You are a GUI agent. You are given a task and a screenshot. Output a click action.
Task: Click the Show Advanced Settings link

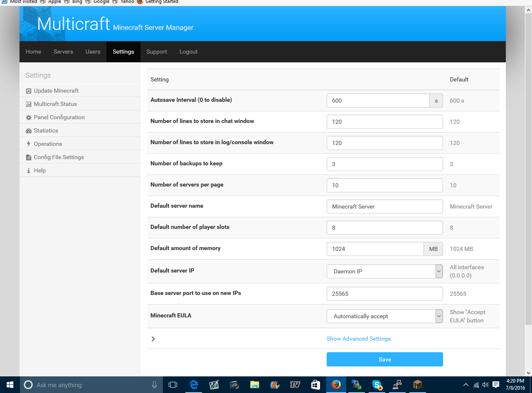click(358, 339)
